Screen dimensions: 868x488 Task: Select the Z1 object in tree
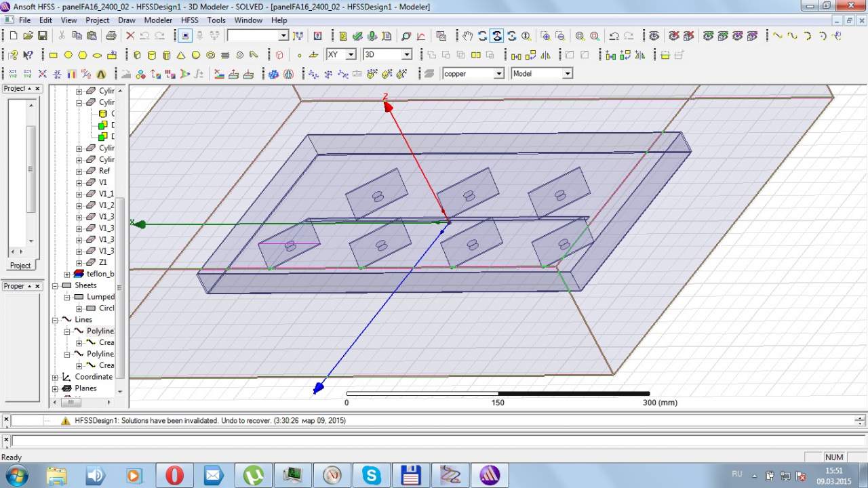[103, 262]
